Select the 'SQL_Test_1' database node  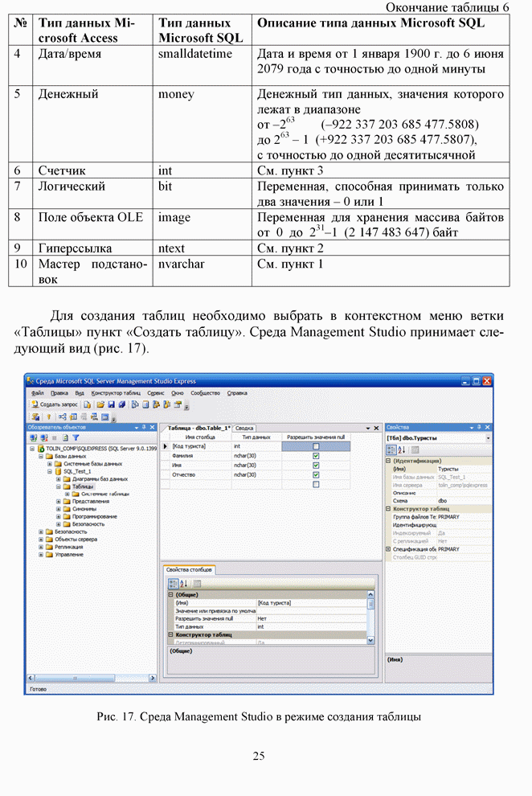tap(73, 471)
